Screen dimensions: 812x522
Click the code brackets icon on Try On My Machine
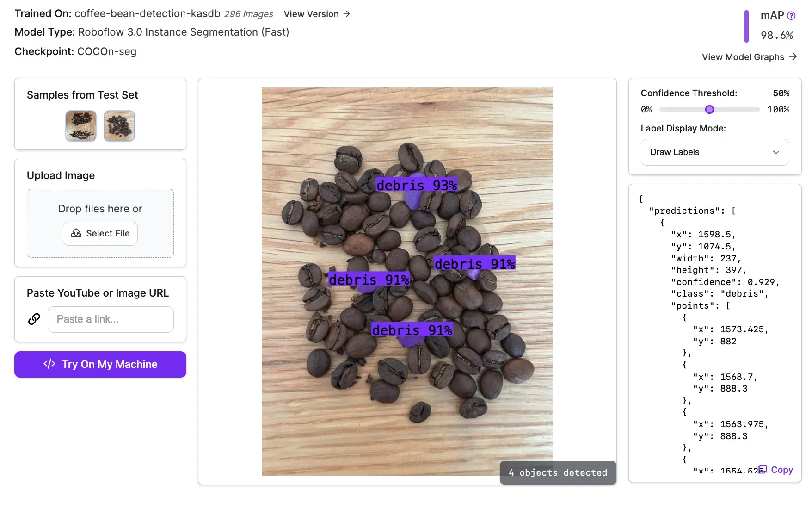point(49,364)
